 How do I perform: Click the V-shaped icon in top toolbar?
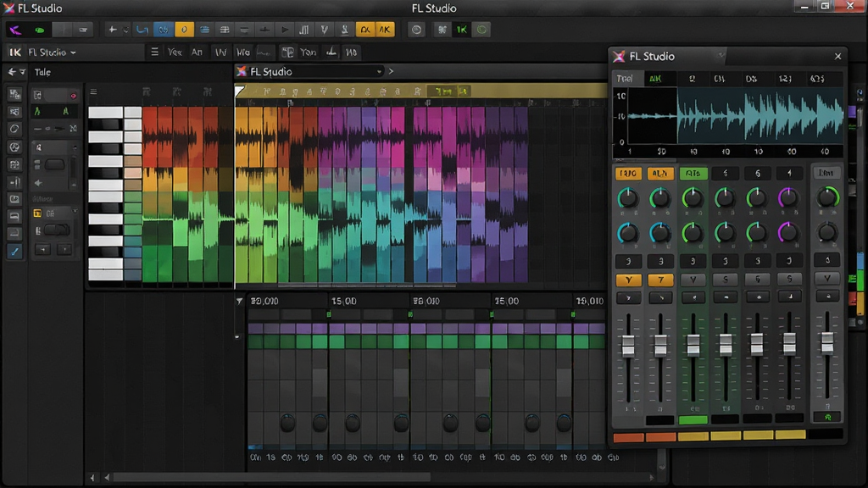pos(325,30)
